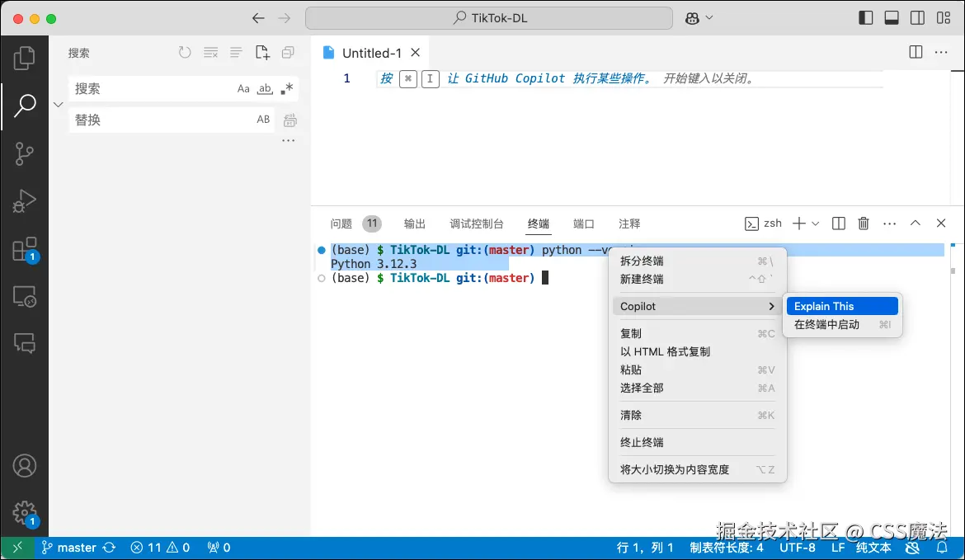Choose 复制 from context menu

click(x=697, y=333)
